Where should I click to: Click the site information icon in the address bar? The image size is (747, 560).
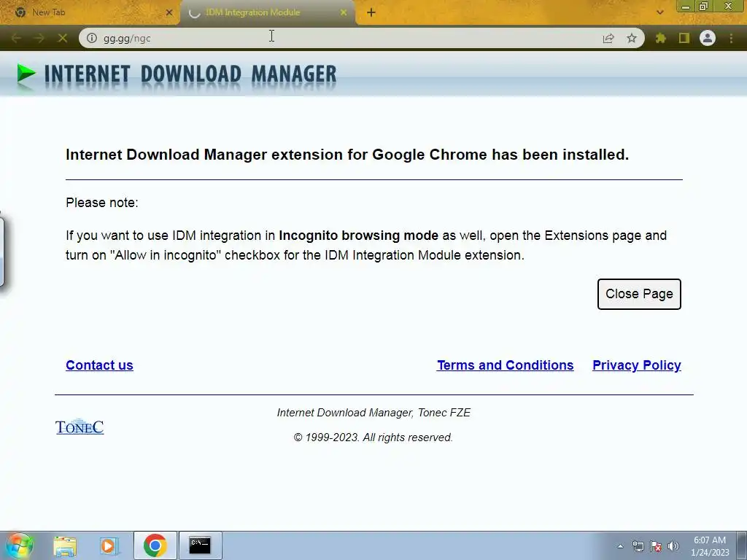92,38
